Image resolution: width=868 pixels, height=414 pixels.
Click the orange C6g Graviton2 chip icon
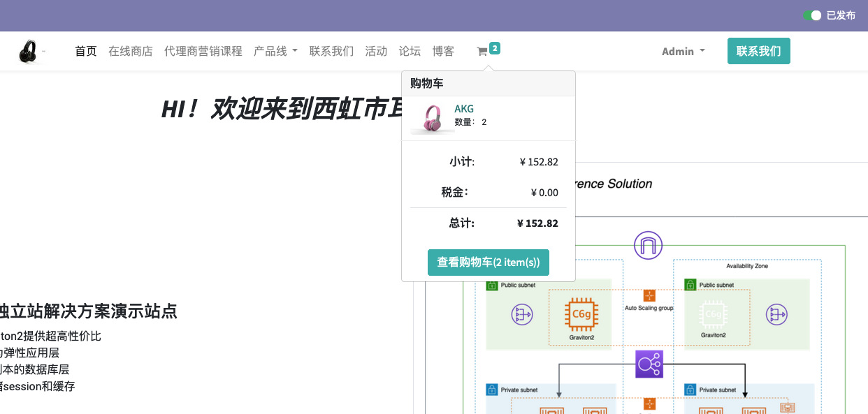[581, 314]
